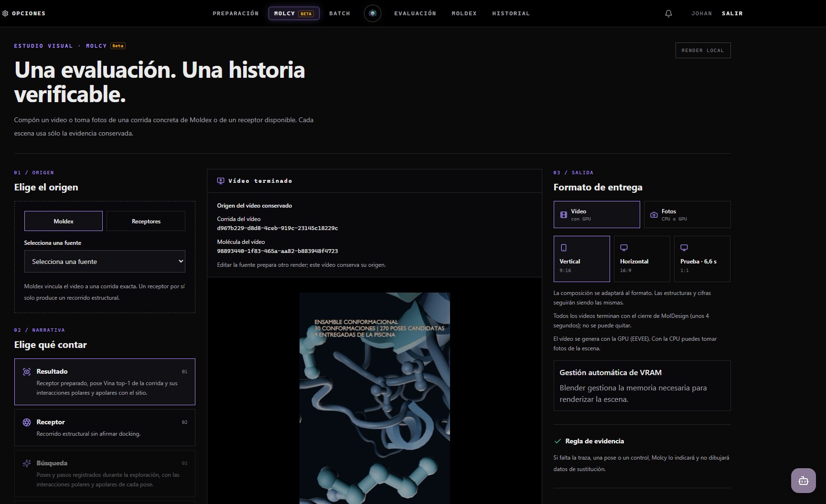Click the notifications bell icon

pyautogui.click(x=668, y=13)
